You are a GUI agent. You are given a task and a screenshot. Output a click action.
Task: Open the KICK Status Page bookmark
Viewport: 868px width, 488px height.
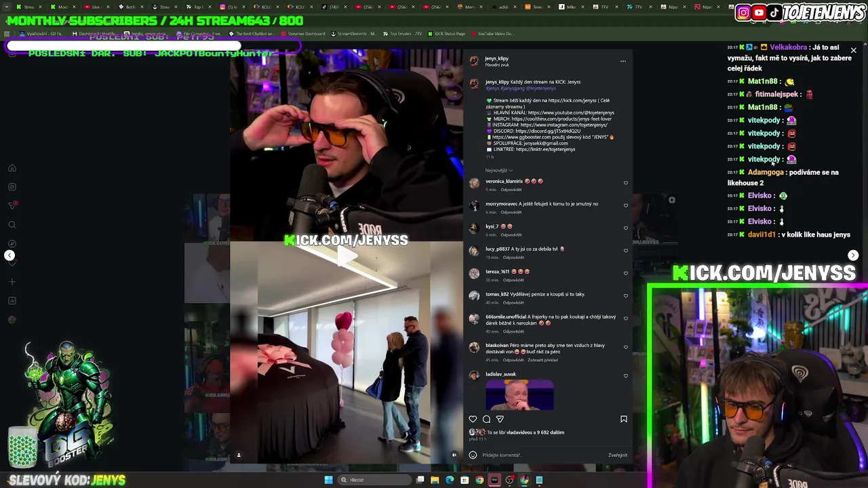pos(446,34)
